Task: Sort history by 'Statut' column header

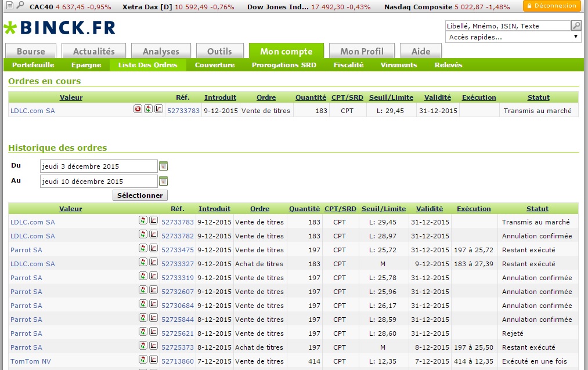Action: coord(537,209)
